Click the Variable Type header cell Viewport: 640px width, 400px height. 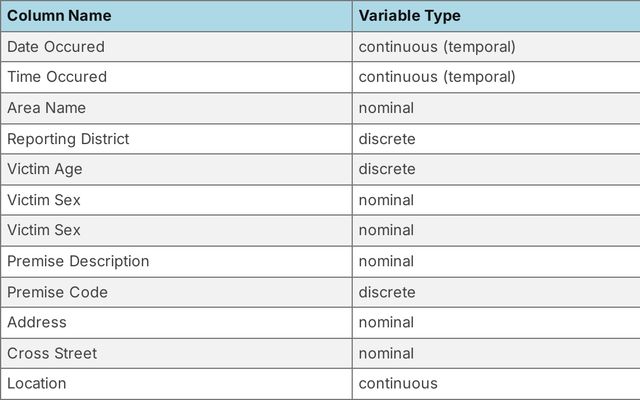409,16
